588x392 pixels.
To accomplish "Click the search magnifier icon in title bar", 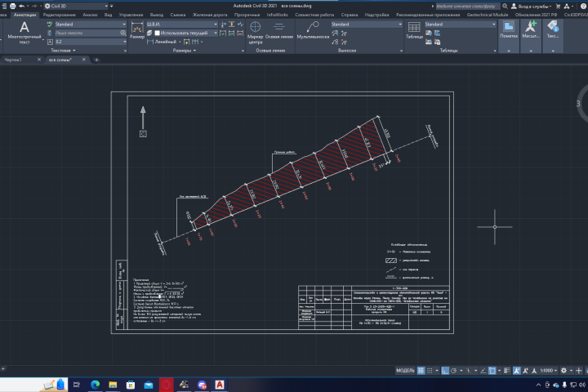I will pyautogui.click(x=506, y=6).
